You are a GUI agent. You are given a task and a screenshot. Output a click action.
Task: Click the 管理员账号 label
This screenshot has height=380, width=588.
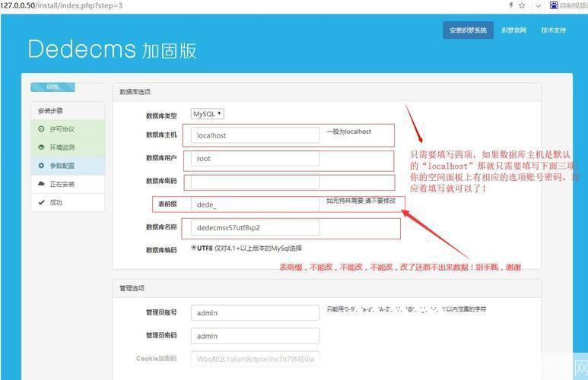click(x=161, y=312)
